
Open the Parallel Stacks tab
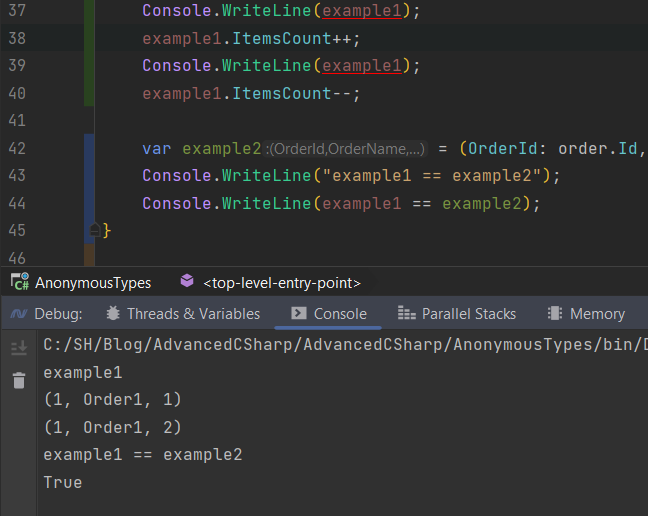(x=469, y=314)
